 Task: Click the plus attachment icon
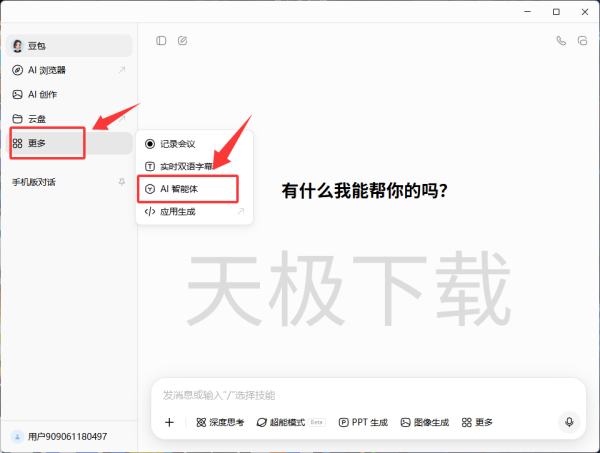coord(169,422)
